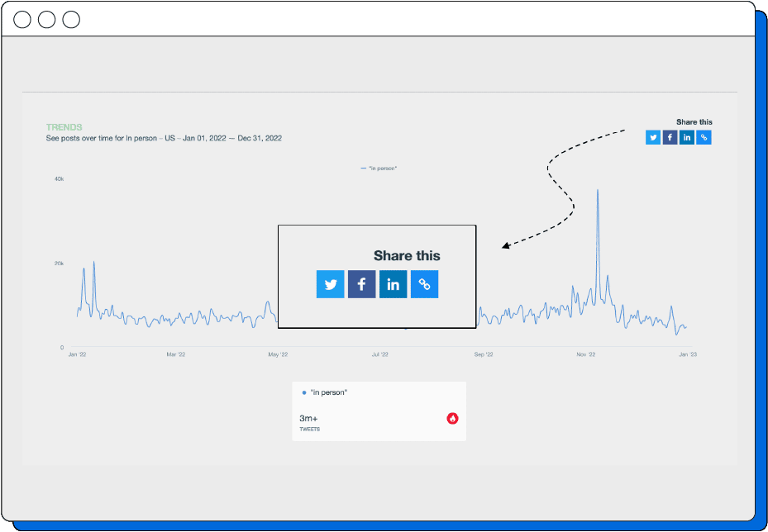Click the red fire icon on tweets card
768x532 pixels.
[x=452, y=419]
